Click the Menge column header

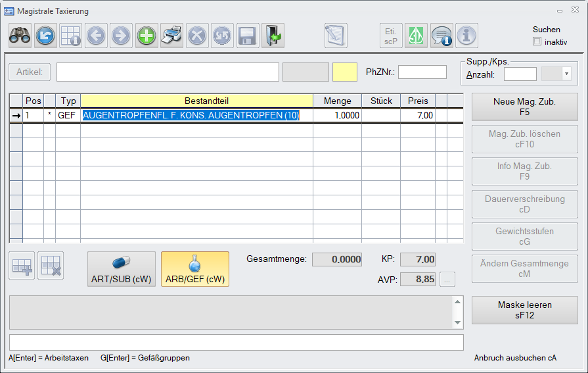[x=337, y=101]
